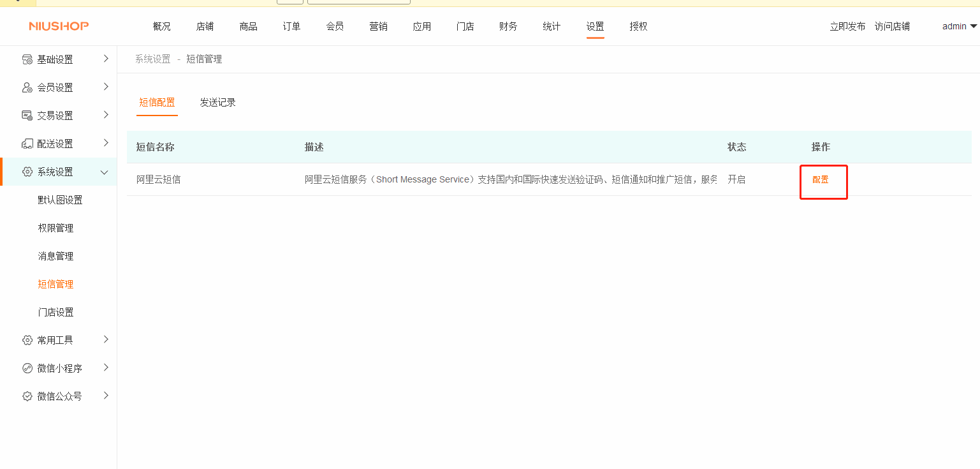980x469 pixels.
Task: Click the 短信管理 breadcrumb text
Action: pyautogui.click(x=204, y=59)
